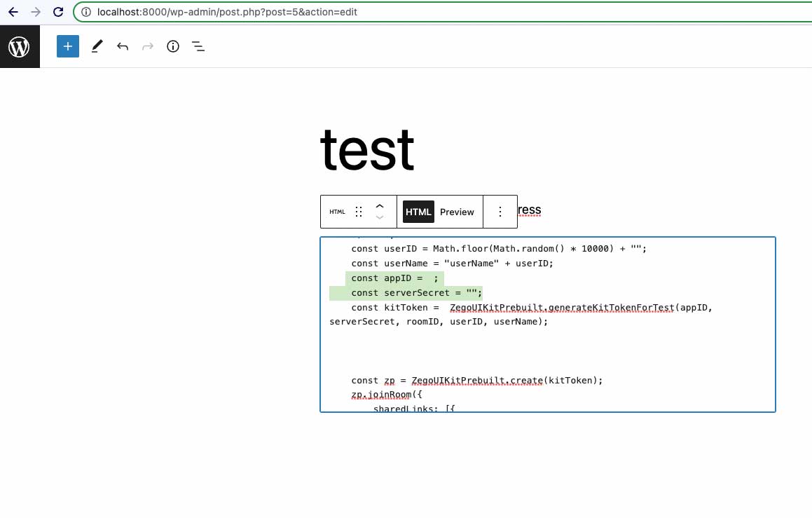Move block down with the down chevron

pos(380,217)
